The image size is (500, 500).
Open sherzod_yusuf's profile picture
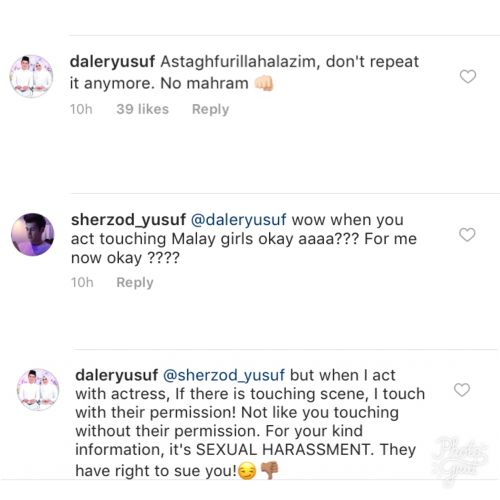32,235
